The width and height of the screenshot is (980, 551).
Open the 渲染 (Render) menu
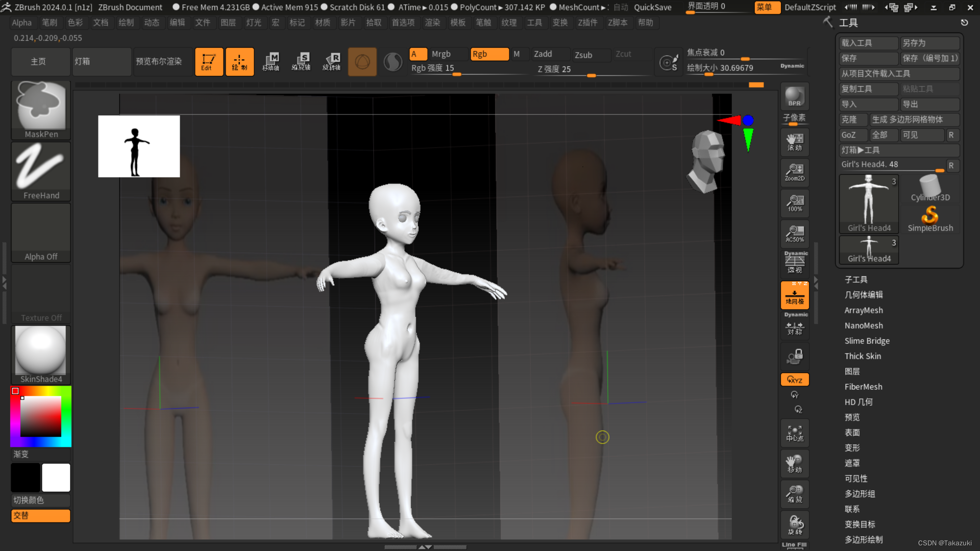[432, 22]
